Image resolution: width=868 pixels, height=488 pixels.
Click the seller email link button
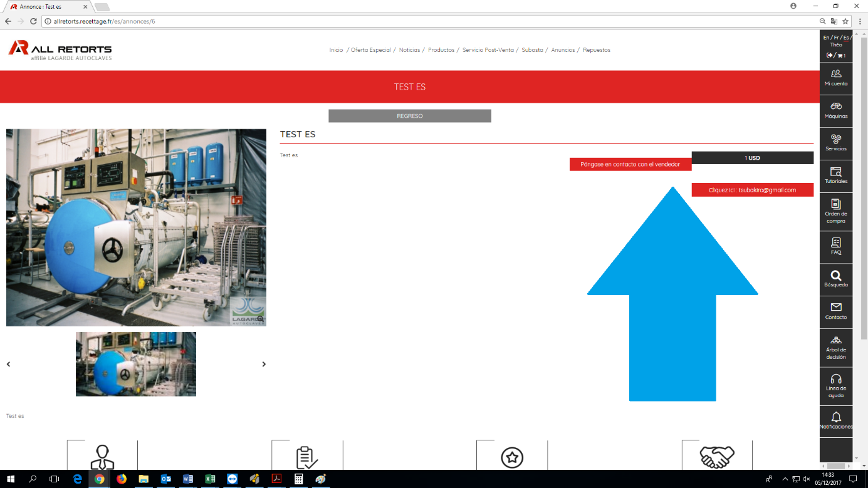(752, 190)
